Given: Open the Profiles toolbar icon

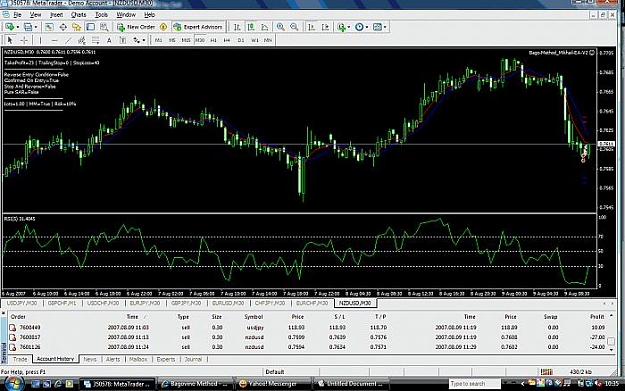Looking at the screenshot, I should point(28,27).
